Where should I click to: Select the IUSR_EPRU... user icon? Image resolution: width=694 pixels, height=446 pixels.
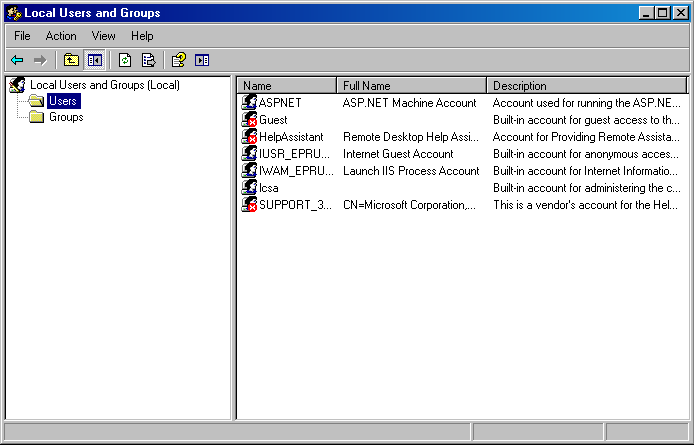point(249,154)
